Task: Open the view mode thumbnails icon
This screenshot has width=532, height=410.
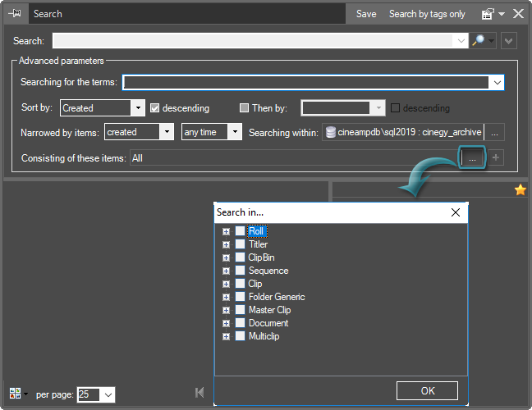Action: tap(15, 394)
